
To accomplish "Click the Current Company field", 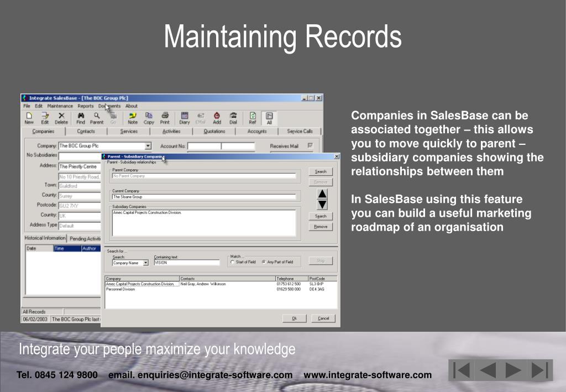I will pyautogui.click(x=204, y=197).
